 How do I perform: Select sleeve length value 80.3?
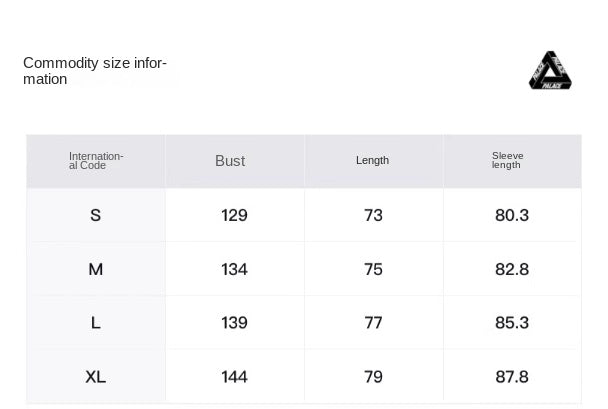click(512, 215)
